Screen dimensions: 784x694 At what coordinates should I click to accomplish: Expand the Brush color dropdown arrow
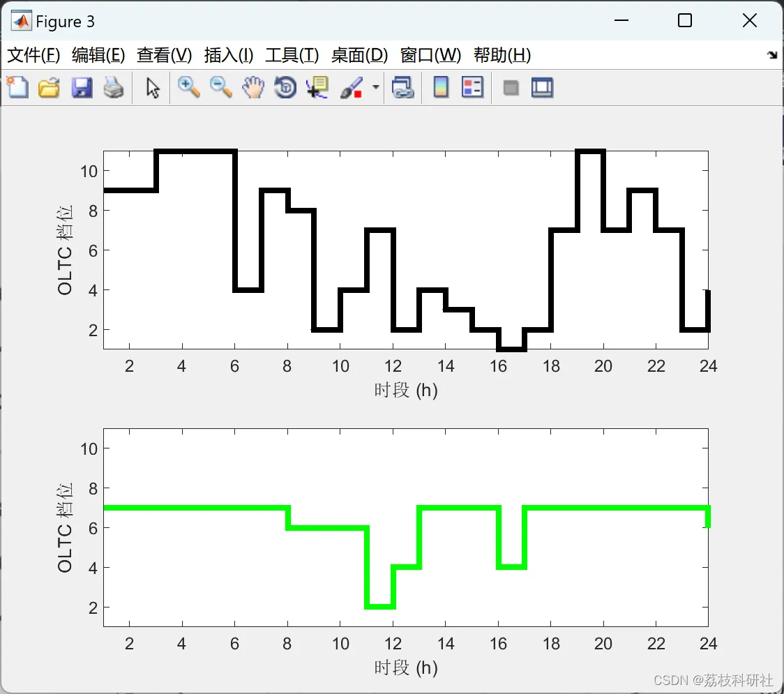(376, 87)
